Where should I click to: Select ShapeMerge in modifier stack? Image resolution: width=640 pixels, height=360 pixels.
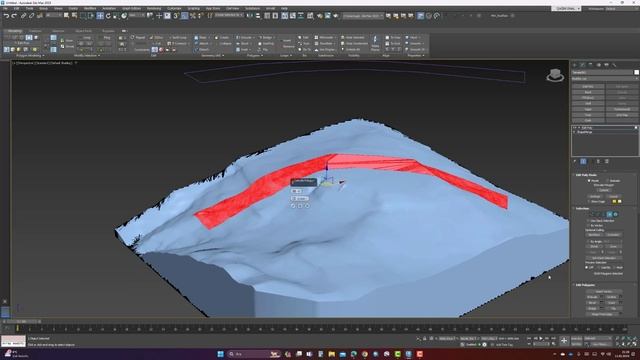click(585, 132)
